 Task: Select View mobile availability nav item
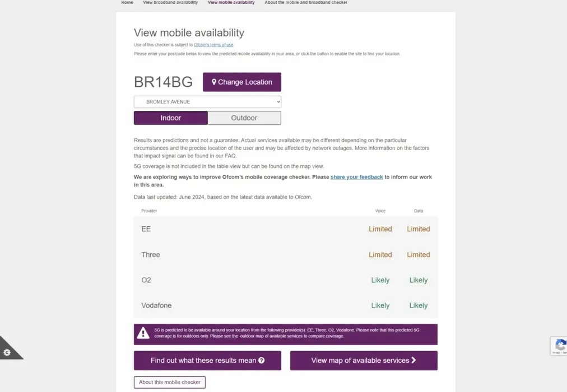[x=231, y=3]
